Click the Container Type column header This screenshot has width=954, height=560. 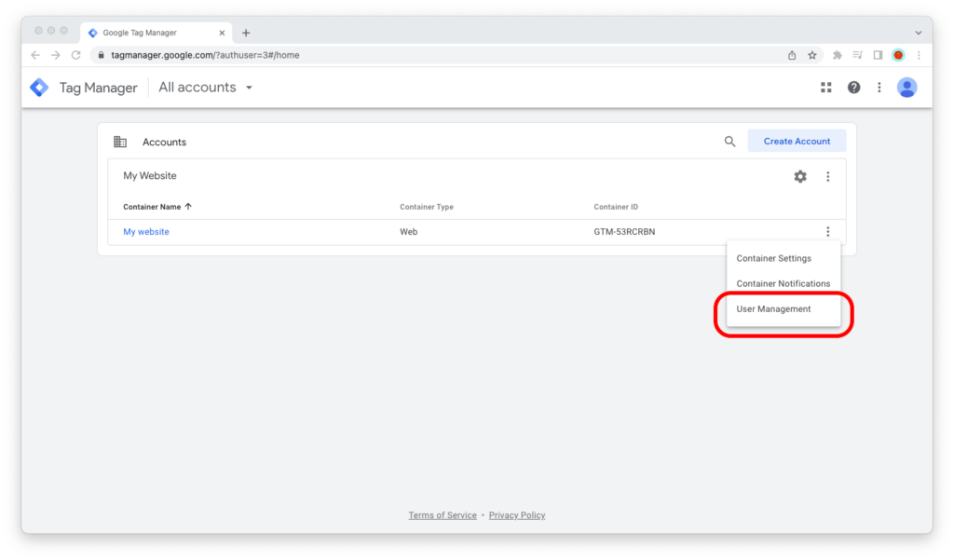(427, 207)
